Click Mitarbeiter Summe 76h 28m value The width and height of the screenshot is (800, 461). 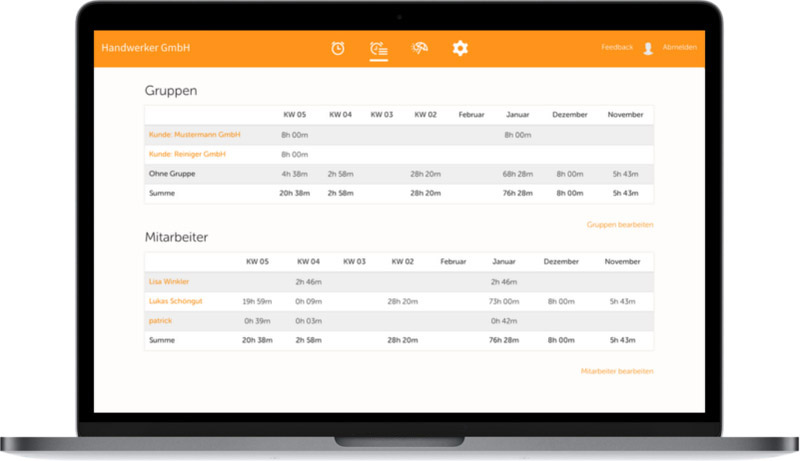click(504, 340)
